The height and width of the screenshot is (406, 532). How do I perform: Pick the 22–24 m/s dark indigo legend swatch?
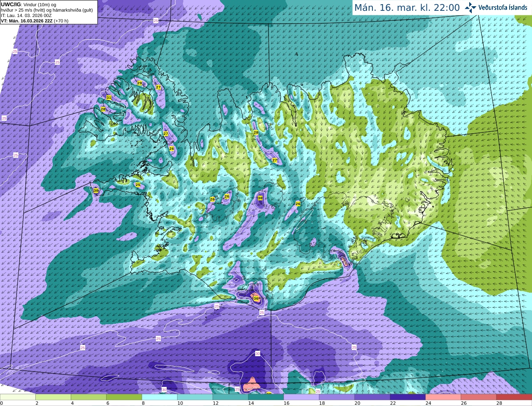click(x=408, y=397)
